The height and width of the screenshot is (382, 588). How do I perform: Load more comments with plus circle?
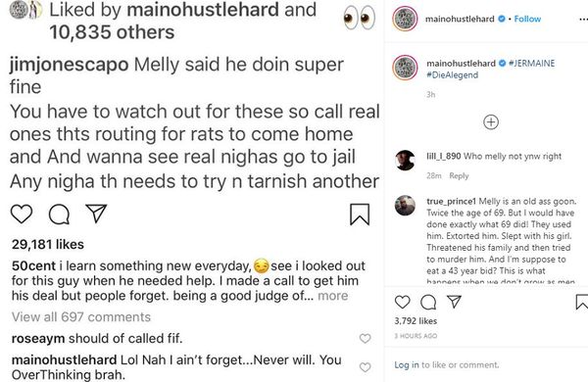point(491,122)
